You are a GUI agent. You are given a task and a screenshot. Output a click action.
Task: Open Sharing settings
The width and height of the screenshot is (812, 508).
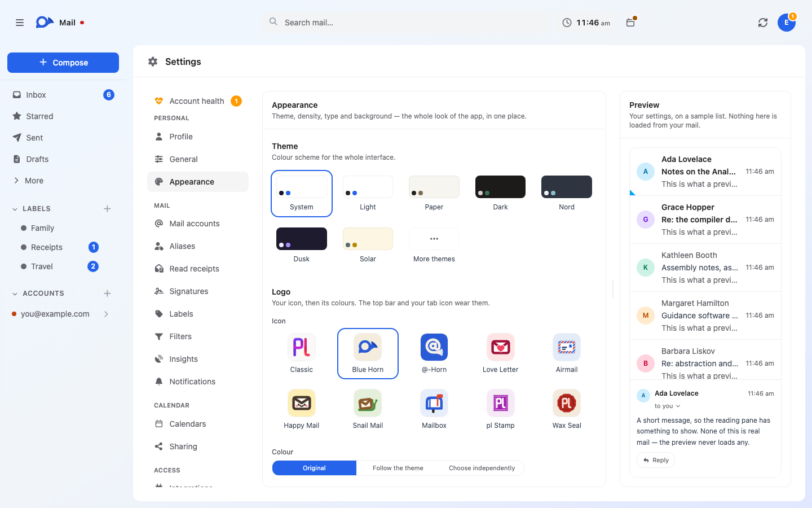tap(198, 446)
